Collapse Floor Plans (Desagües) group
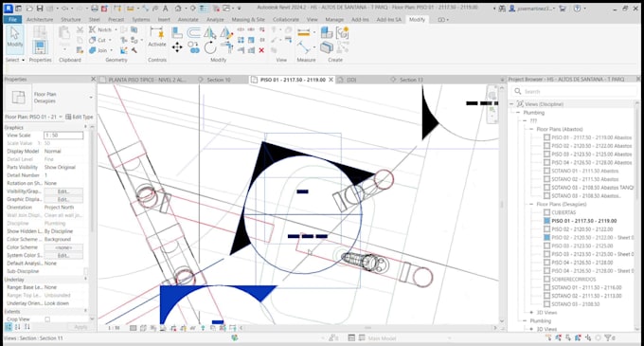The height and width of the screenshot is (346, 644). coord(531,204)
